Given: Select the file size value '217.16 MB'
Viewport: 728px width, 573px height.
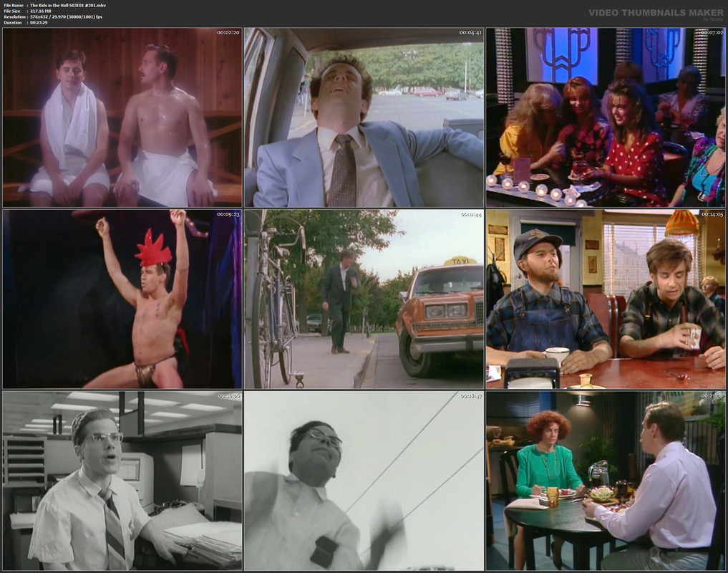Looking at the screenshot, I should (x=40, y=11).
